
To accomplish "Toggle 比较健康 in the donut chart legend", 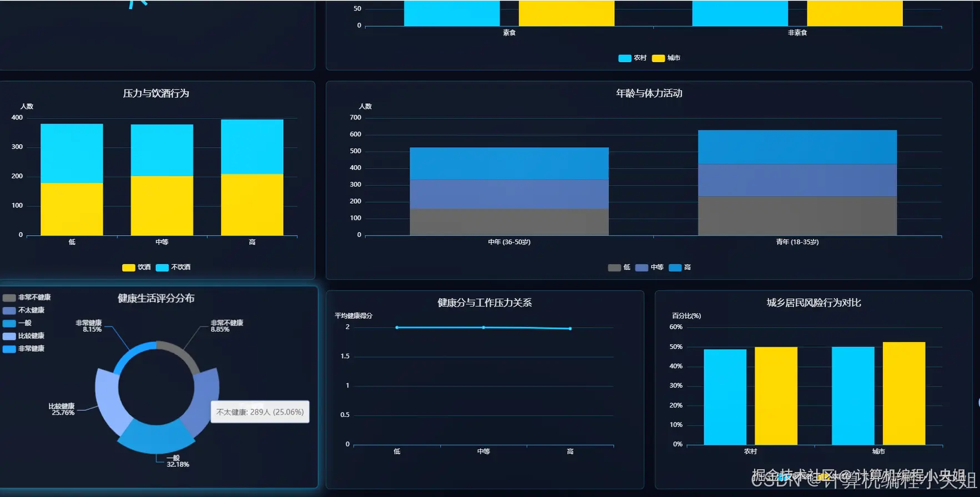I will click(23, 336).
